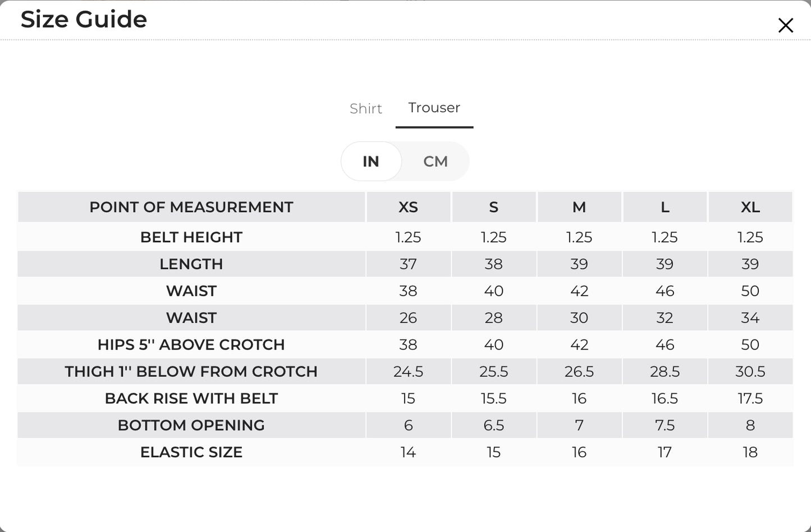Switch to the Shirt tab
The height and width of the screenshot is (532, 811).
coord(366,108)
